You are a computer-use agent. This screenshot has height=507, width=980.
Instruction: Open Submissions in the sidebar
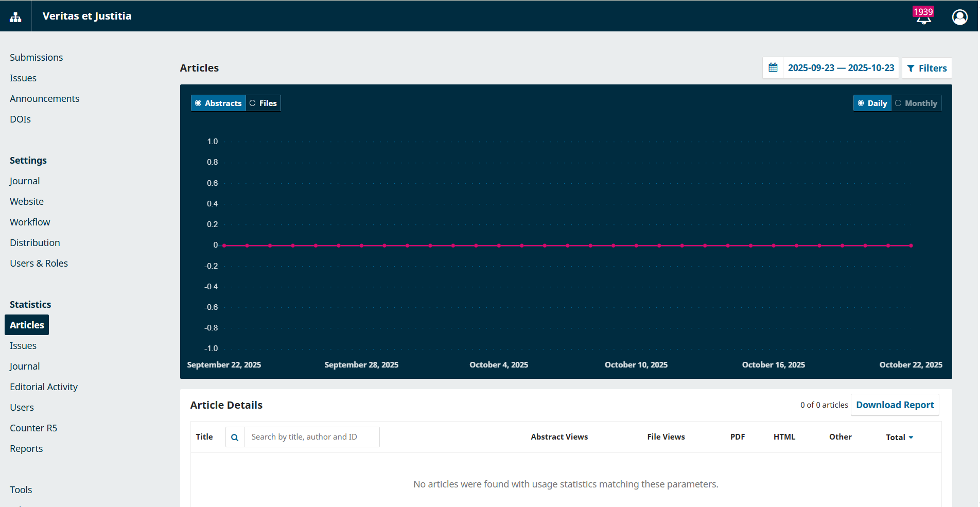36,58
